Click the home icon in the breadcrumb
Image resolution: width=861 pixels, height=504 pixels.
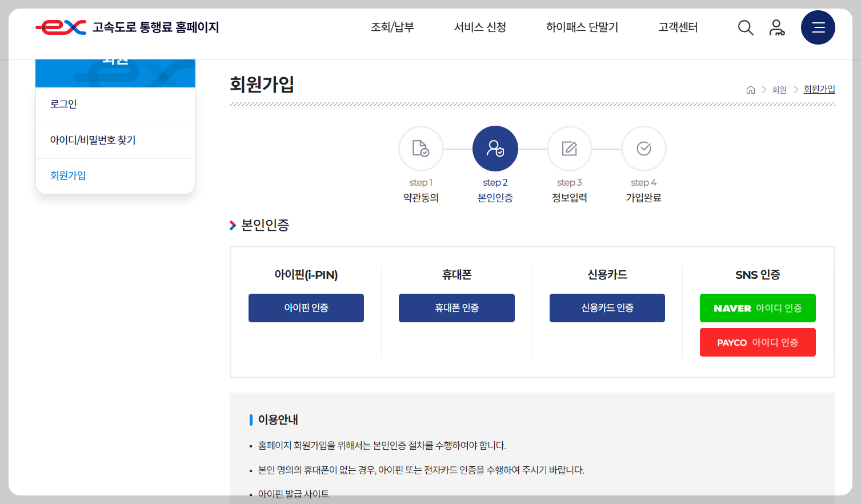coord(751,89)
